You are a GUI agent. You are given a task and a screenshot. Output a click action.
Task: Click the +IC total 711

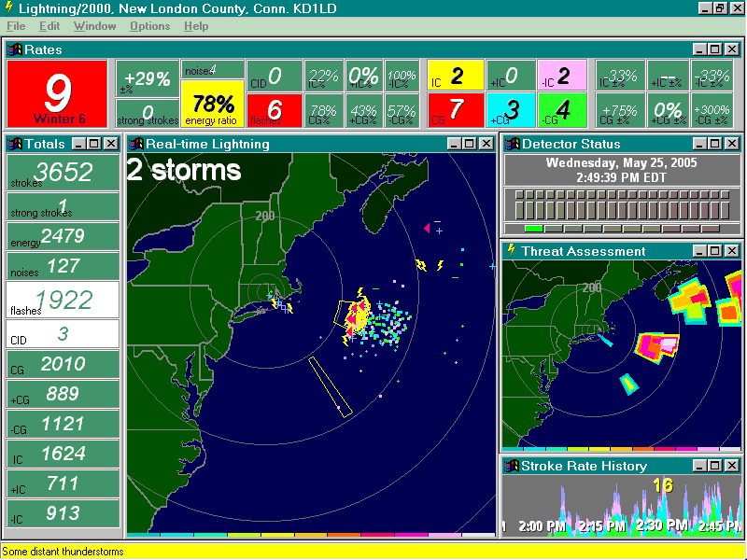[x=63, y=483]
